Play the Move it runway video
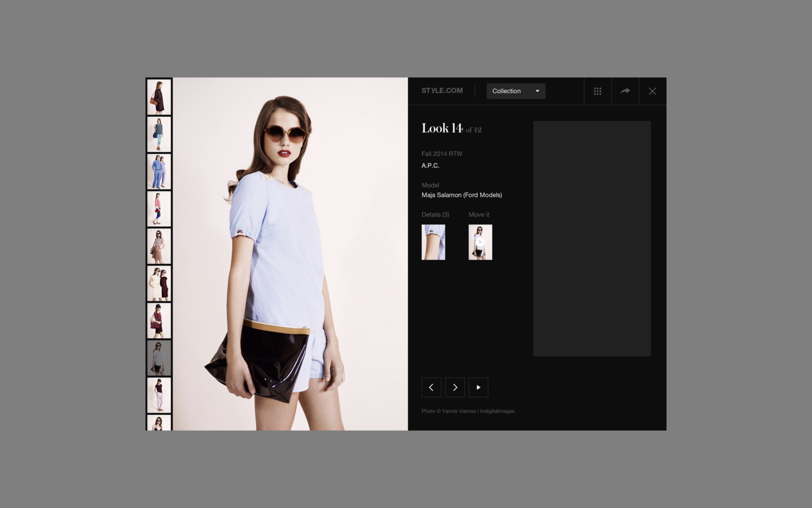 [480, 241]
